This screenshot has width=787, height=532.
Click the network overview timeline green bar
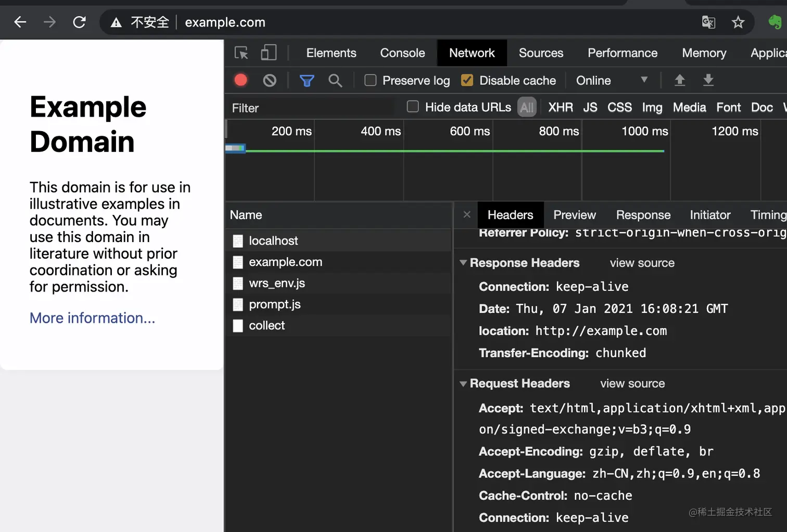click(x=454, y=151)
